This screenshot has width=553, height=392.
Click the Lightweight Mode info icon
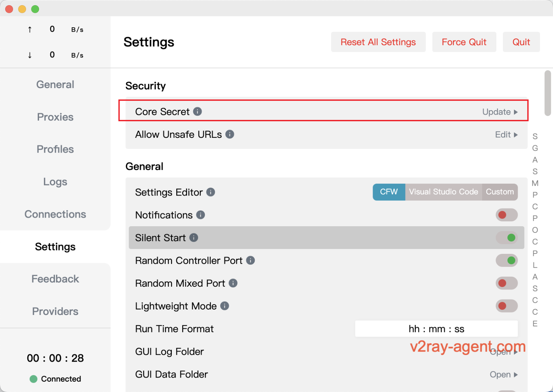(x=225, y=306)
